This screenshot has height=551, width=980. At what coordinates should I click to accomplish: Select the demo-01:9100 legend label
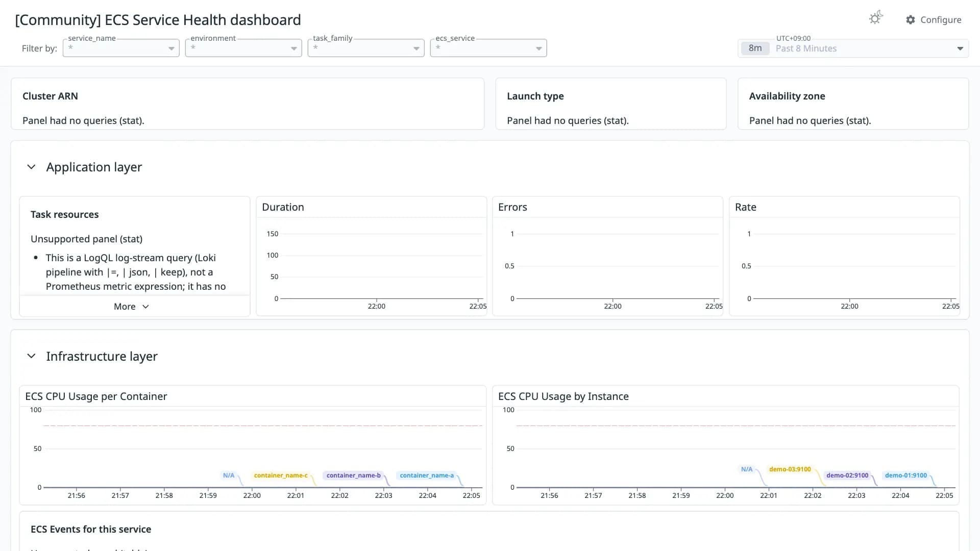click(906, 475)
